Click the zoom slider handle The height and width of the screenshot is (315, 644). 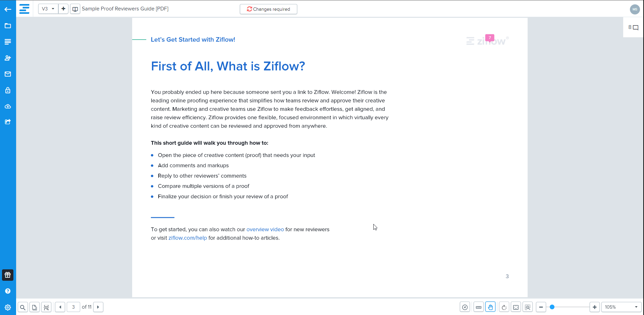point(552,307)
